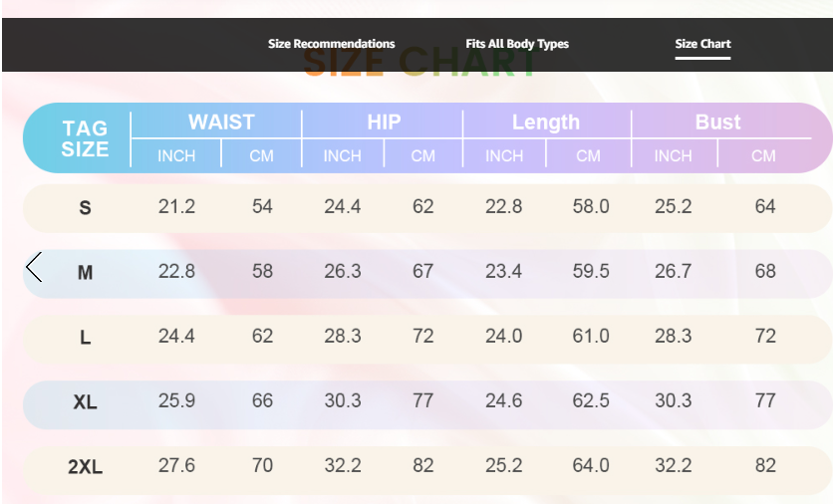This screenshot has width=833, height=504.
Task: Switch to Fits All Body Types tab
Action: tap(517, 44)
